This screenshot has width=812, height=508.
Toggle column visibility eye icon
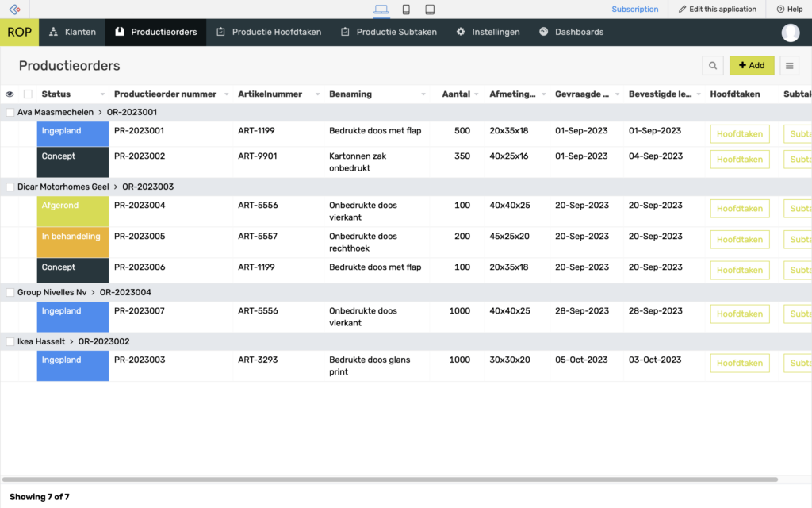10,94
